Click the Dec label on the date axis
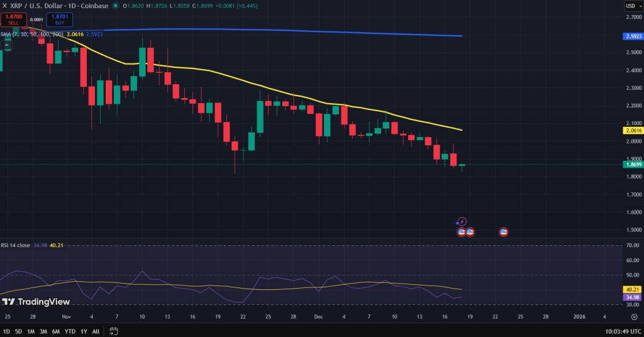 (x=318, y=317)
